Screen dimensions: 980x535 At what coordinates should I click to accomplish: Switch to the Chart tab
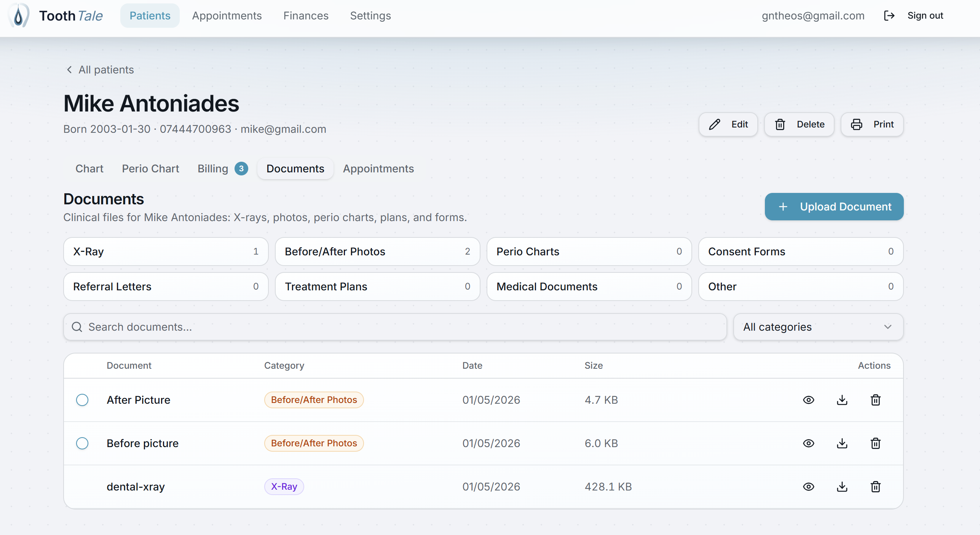(x=89, y=169)
